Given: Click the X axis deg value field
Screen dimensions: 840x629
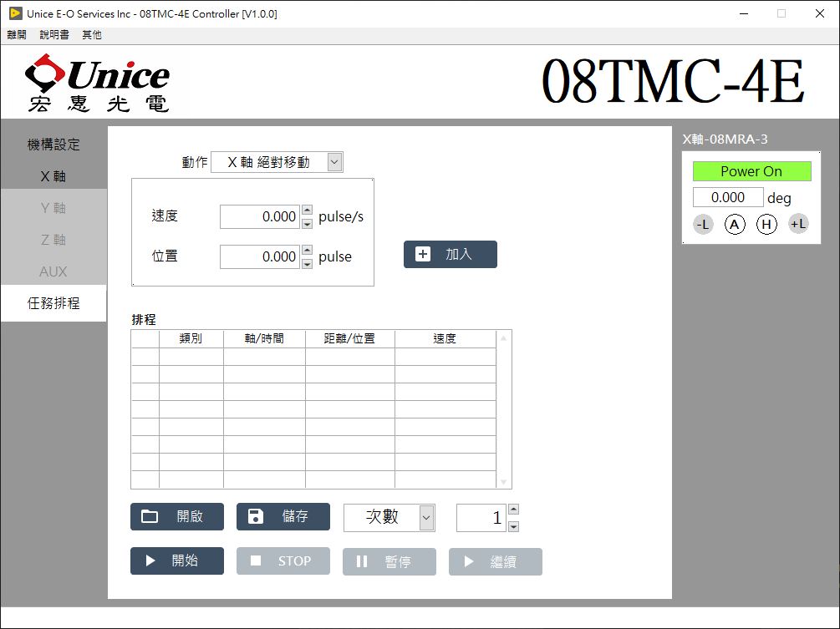Looking at the screenshot, I should pos(728,197).
